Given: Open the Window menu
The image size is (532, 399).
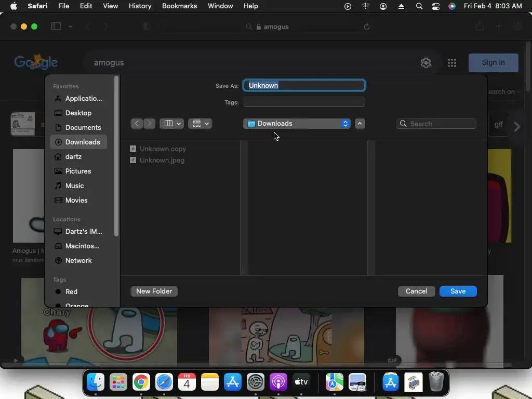Looking at the screenshot, I should 220,6.
